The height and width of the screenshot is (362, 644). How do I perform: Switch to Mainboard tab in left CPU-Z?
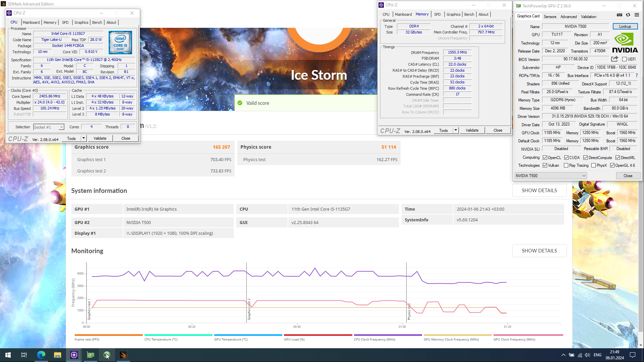pos(31,22)
